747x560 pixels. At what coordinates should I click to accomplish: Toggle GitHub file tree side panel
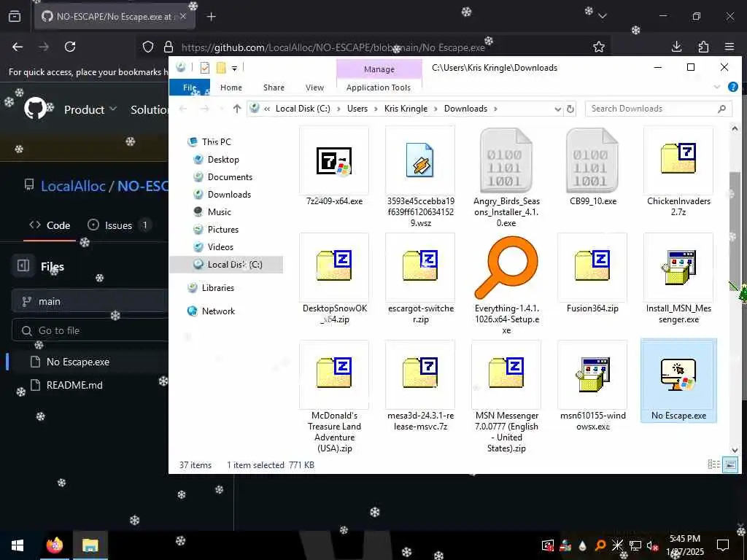tap(23, 265)
